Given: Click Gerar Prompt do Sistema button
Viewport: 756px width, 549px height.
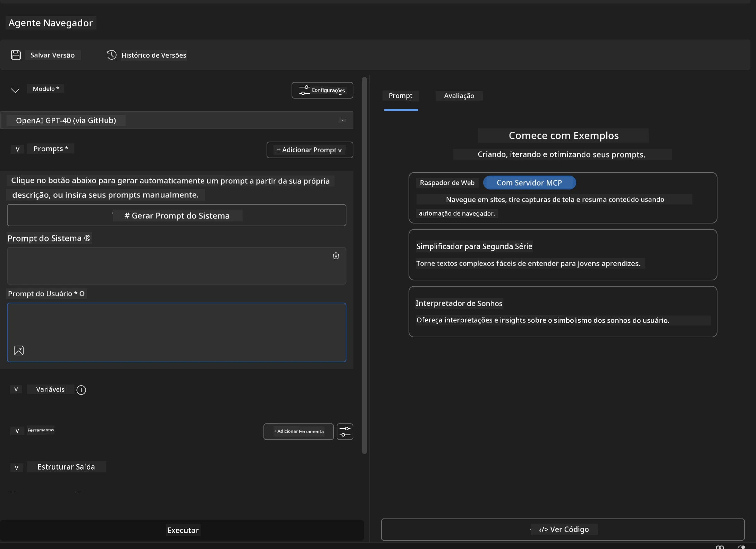Looking at the screenshot, I should [177, 216].
